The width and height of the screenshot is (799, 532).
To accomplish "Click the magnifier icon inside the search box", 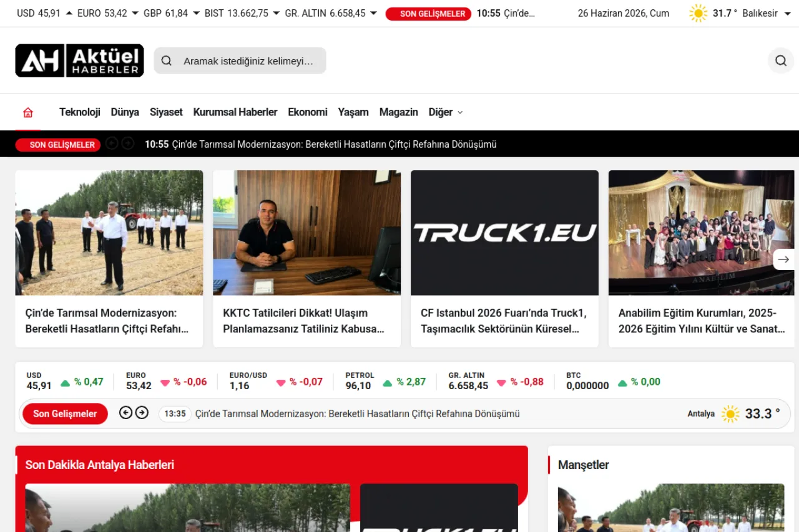I will pyautogui.click(x=167, y=60).
